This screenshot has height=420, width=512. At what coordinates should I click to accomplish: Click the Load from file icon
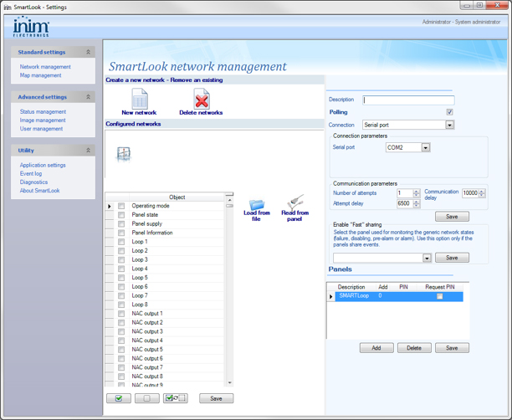tap(257, 207)
